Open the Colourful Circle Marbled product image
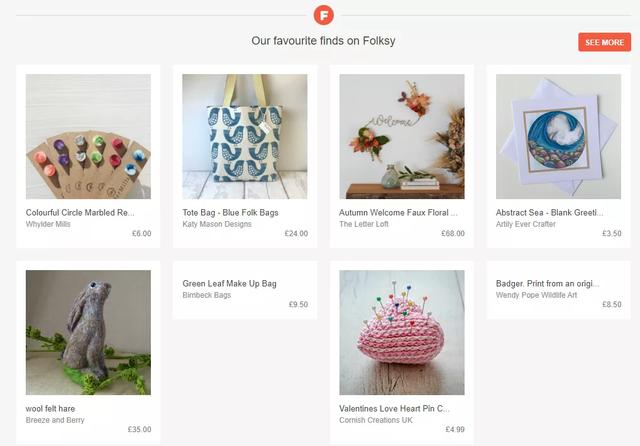 click(x=88, y=136)
